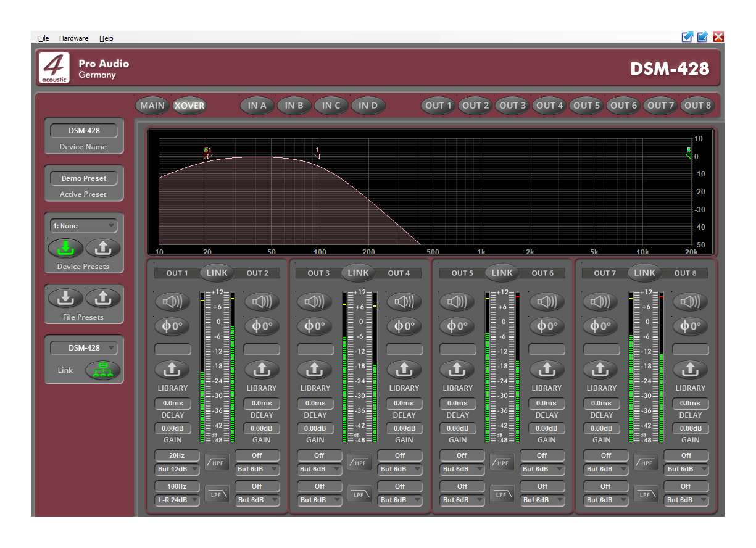The width and height of the screenshot is (756, 548).
Task: Switch to the MAIN tab
Action: pyautogui.click(x=152, y=106)
